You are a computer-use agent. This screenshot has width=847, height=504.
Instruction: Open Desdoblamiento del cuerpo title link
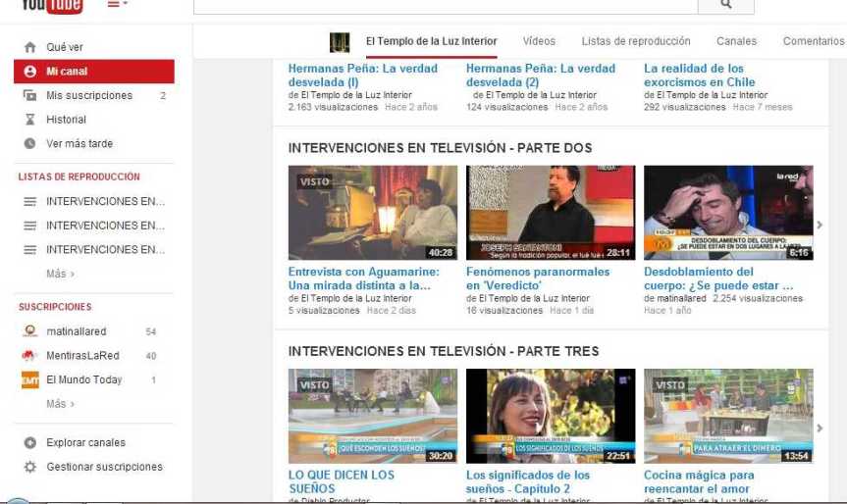pos(717,278)
